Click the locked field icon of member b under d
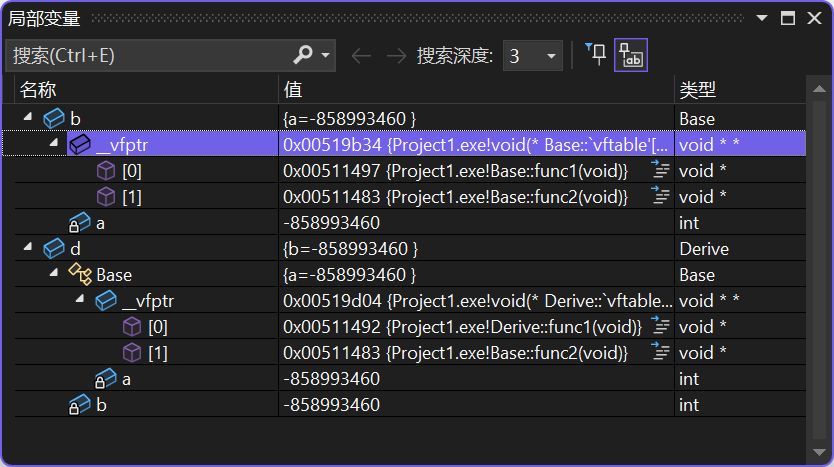This screenshot has height=467, width=834. coord(79,405)
